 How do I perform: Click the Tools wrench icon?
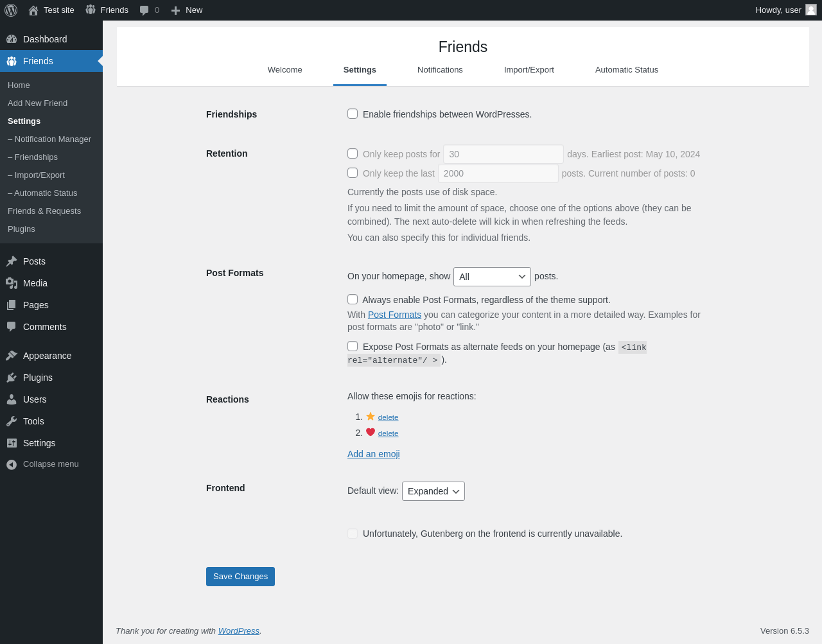[x=12, y=421]
